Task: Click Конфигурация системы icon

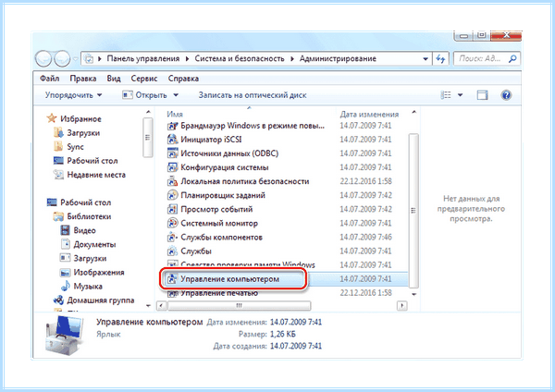Action: pyautogui.click(x=172, y=167)
